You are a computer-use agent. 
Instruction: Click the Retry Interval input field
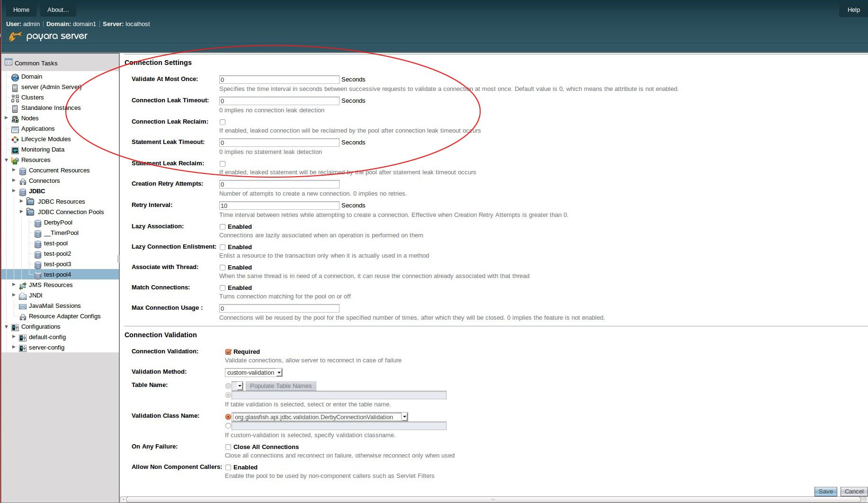[x=279, y=206]
